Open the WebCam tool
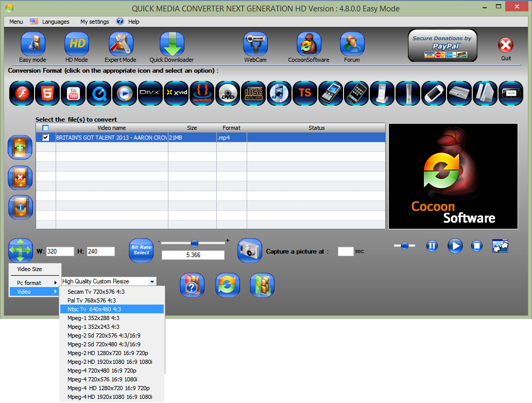This screenshot has height=403, width=532. (255, 44)
